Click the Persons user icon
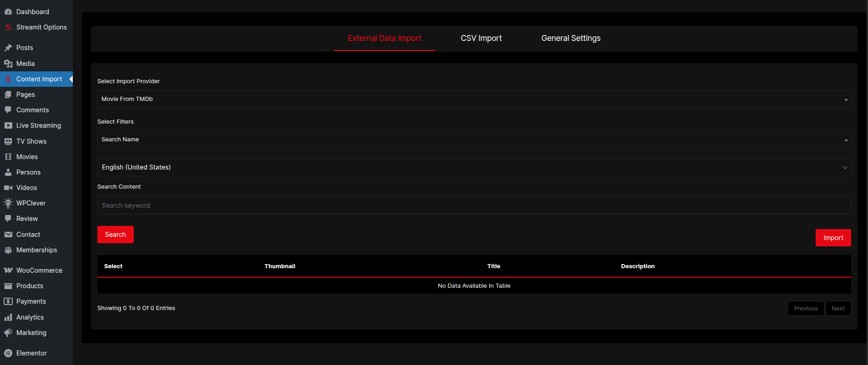 pos(8,172)
